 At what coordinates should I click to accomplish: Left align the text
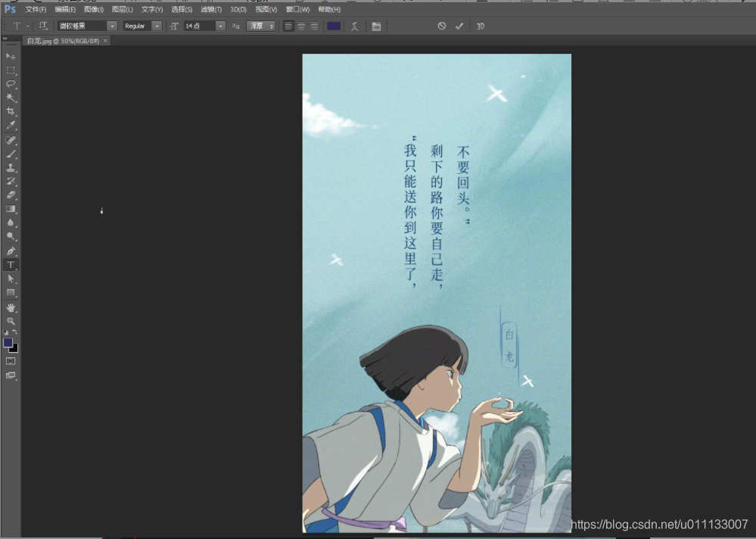(x=288, y=26)
